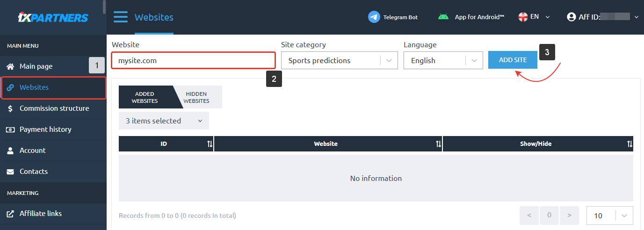The height and width of the screenshot is (230, 644).
Task: Sort by Show/Hide column arrows
Action: pyautogui.click(x=630, y=144)
